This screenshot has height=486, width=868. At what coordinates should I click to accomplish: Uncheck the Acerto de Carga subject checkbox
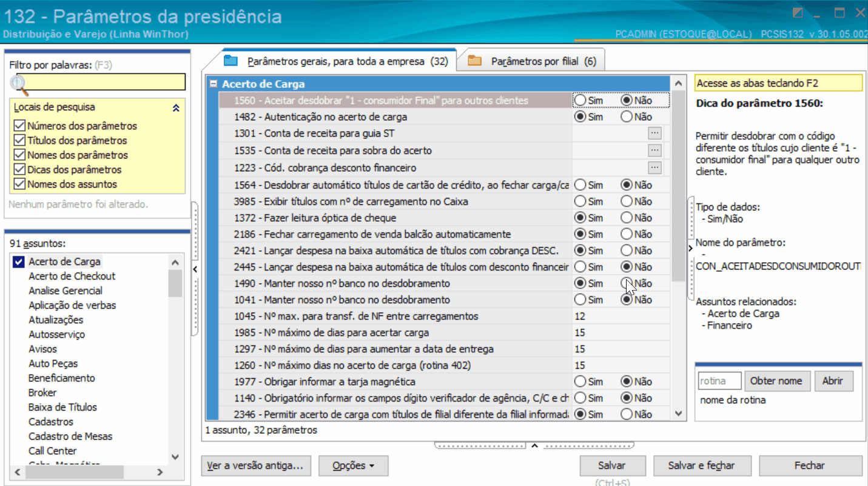pos(19,262)
